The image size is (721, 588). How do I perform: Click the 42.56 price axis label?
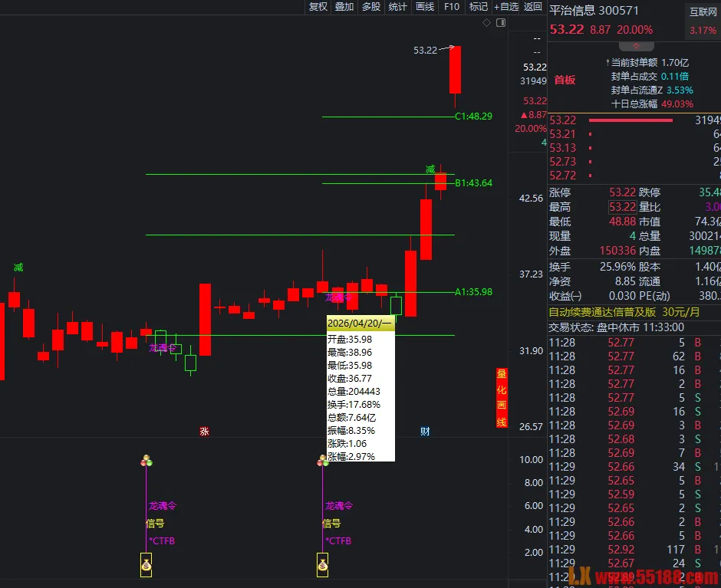(x=531, y=198)
